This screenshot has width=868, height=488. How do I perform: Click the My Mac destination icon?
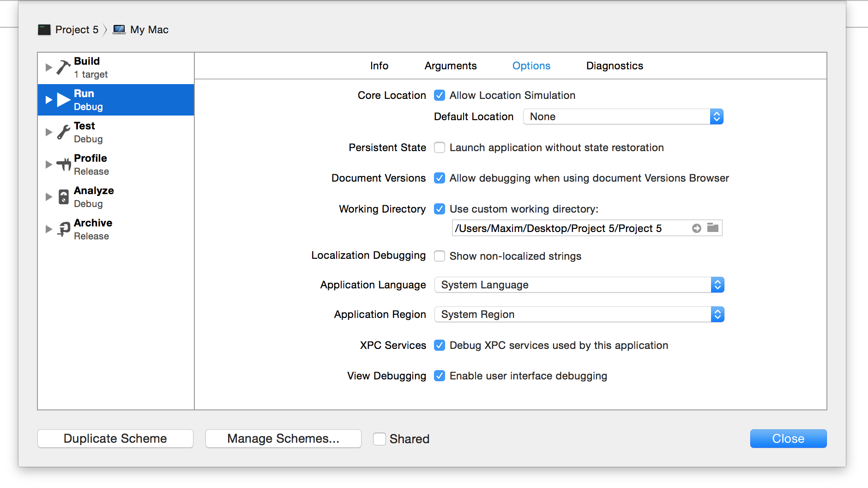click(x=119, y=30)
